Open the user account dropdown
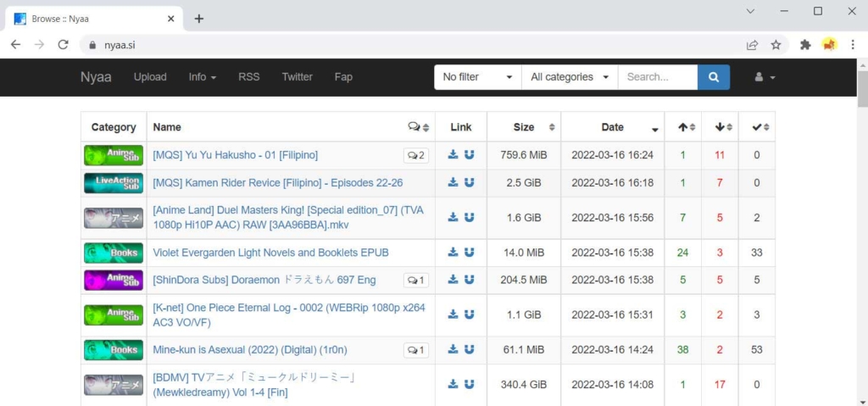This screenshot has height=406, width=868. click(x=765, y=77)
